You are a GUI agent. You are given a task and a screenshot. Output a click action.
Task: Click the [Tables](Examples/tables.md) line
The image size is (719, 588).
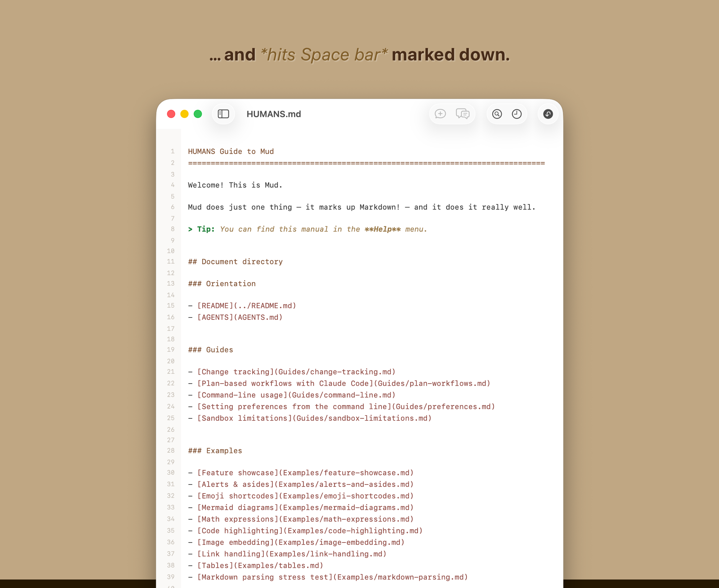(256, 565)
